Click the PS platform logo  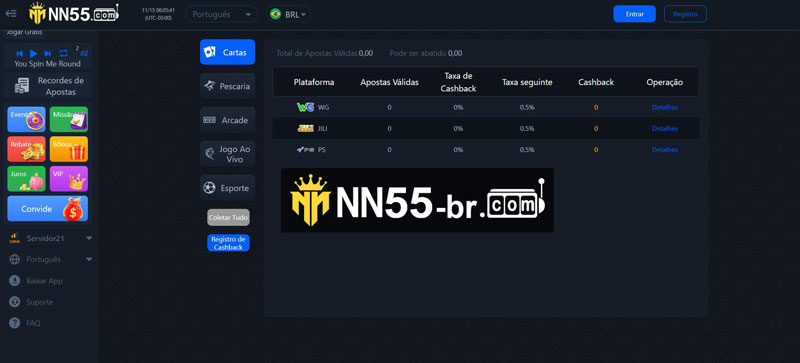[x=306, y=150]
